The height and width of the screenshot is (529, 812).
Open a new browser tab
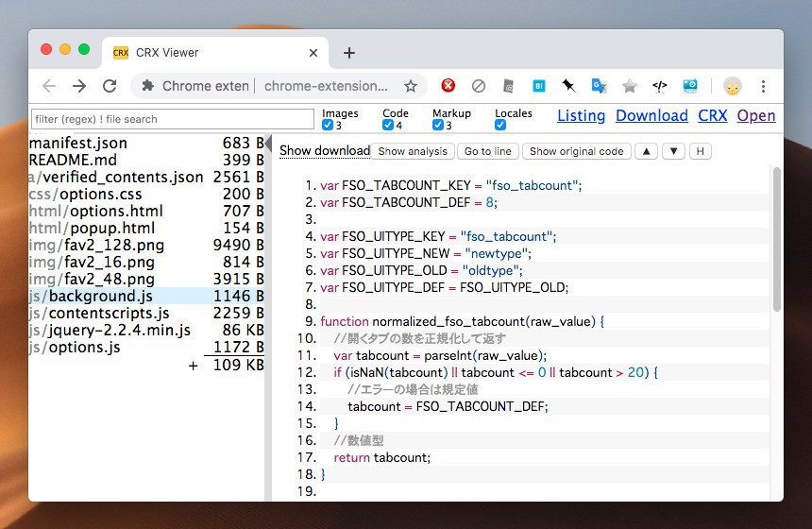348,53
